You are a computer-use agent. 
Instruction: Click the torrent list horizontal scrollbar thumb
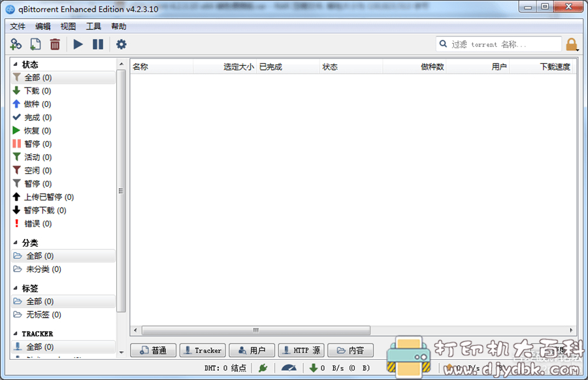[255, 330]
